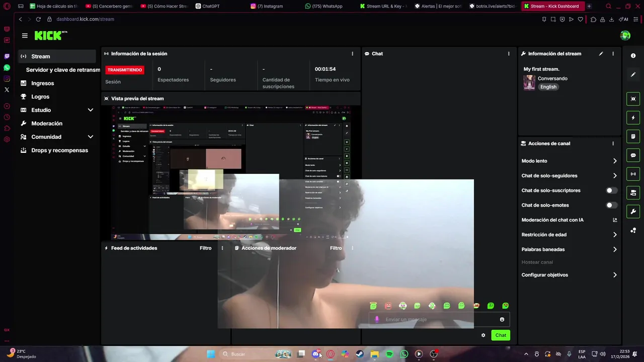
Task: Open Spotify from the taskbar
Action: (x=389, y=354)
